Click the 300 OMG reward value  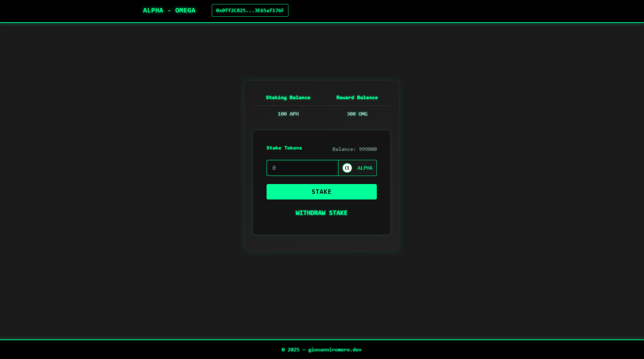(x=357, y=114)
